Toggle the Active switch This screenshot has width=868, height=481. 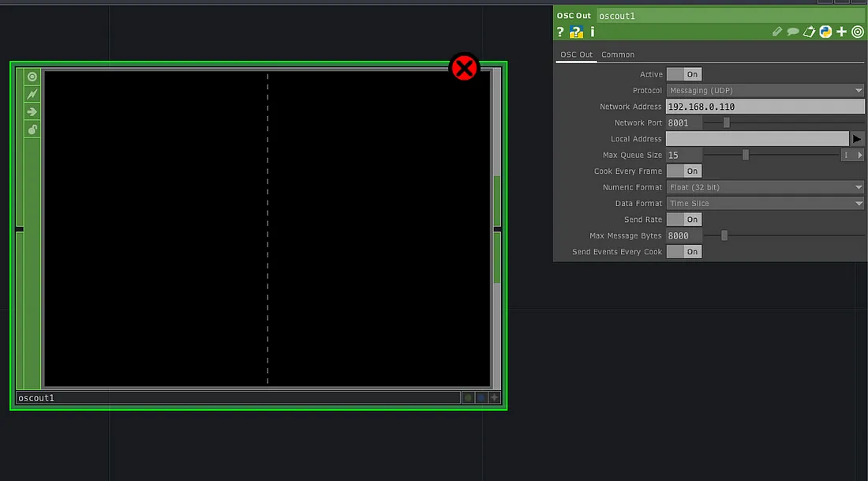684,74
